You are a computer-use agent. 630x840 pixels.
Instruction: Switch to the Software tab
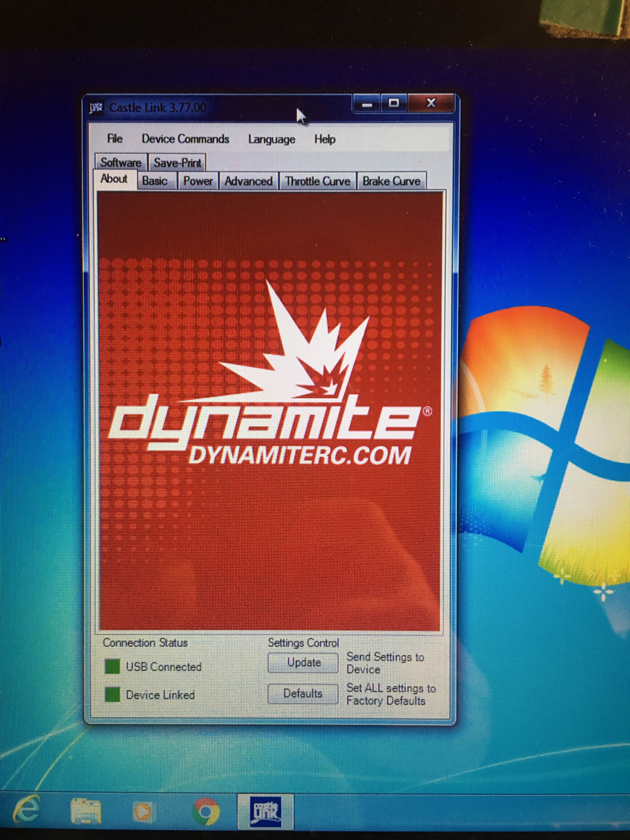pos(121,162)
